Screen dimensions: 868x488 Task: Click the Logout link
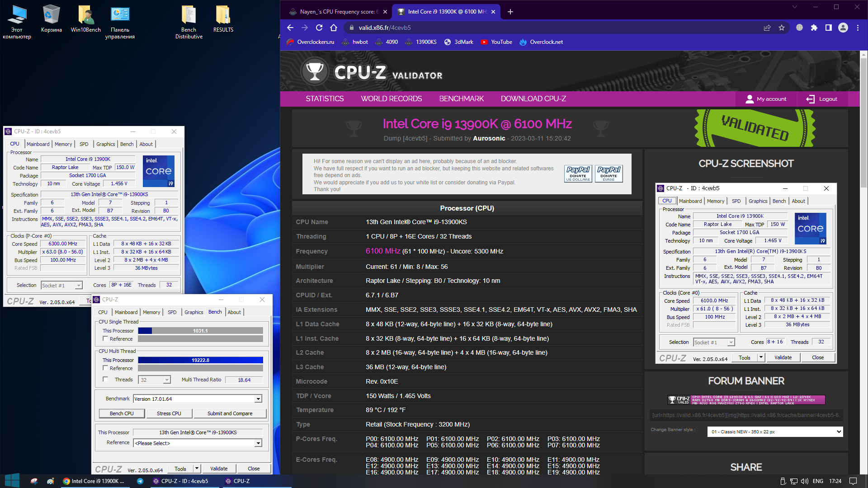pos(822,99)
